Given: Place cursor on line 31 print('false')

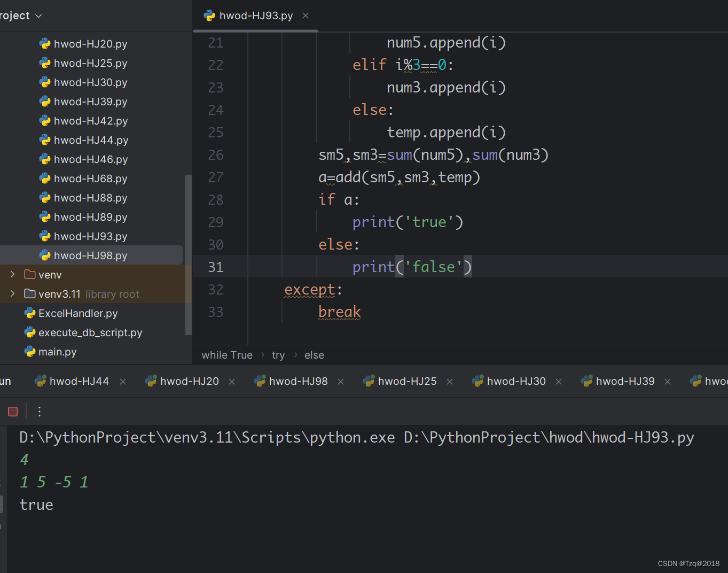Looking at the screenshot, I should point(412,267).
